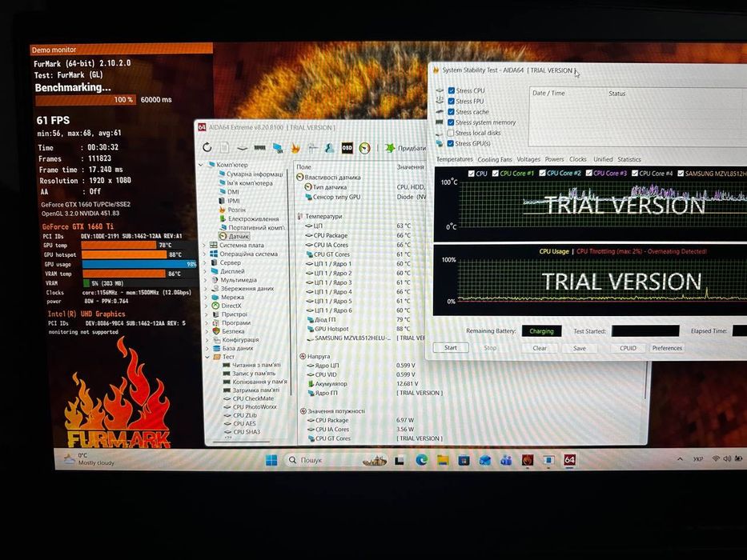
Task: Toggle CPU Core #3 graph checkbox
Action: tap(588, 174)
